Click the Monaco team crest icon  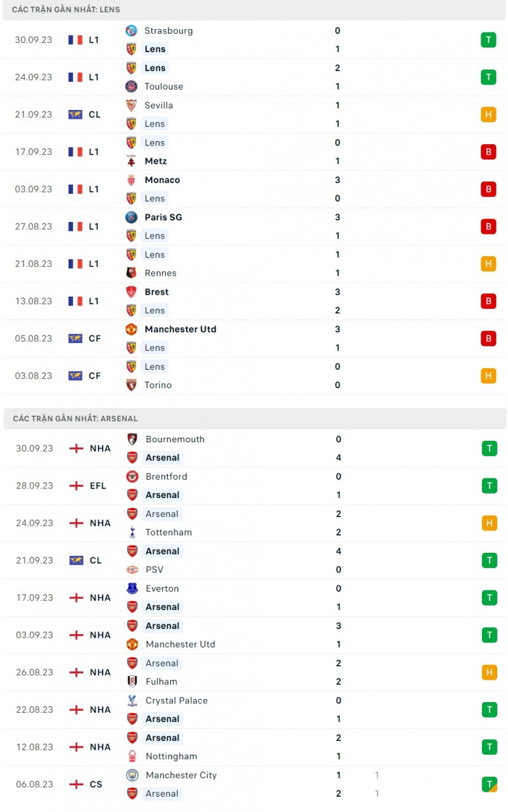pyautogui.click(x=131, y=180)
